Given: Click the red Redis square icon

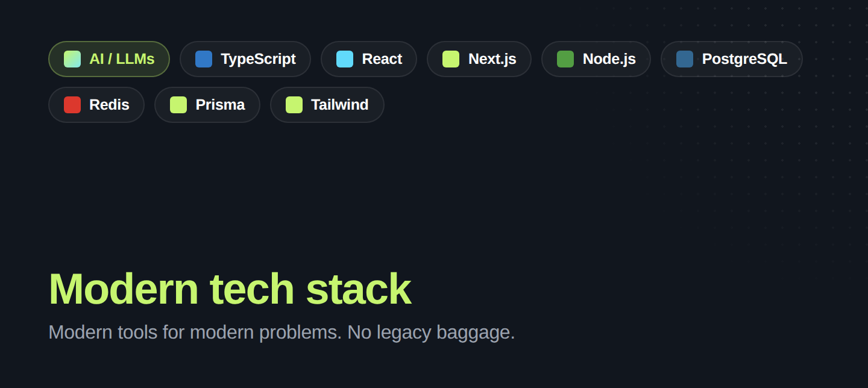Looking at the screenshot, I should click(72, 105).
